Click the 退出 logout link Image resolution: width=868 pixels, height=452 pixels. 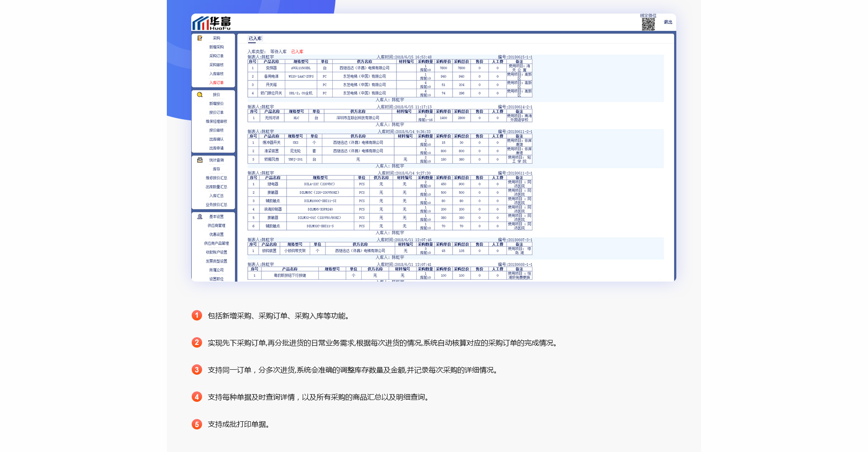(668, 22)
